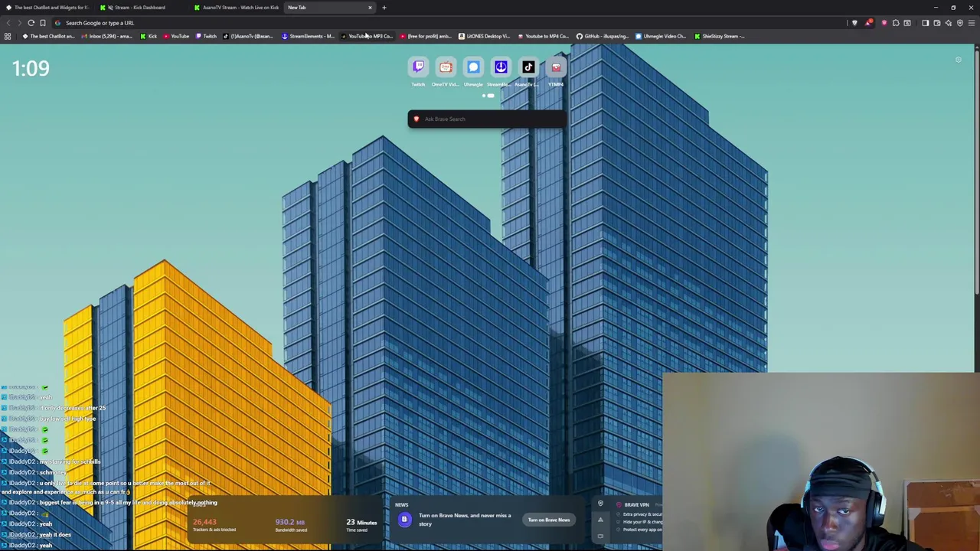
Task: Open The best ChatBot bookmark
Action: [x=49, y=36]
